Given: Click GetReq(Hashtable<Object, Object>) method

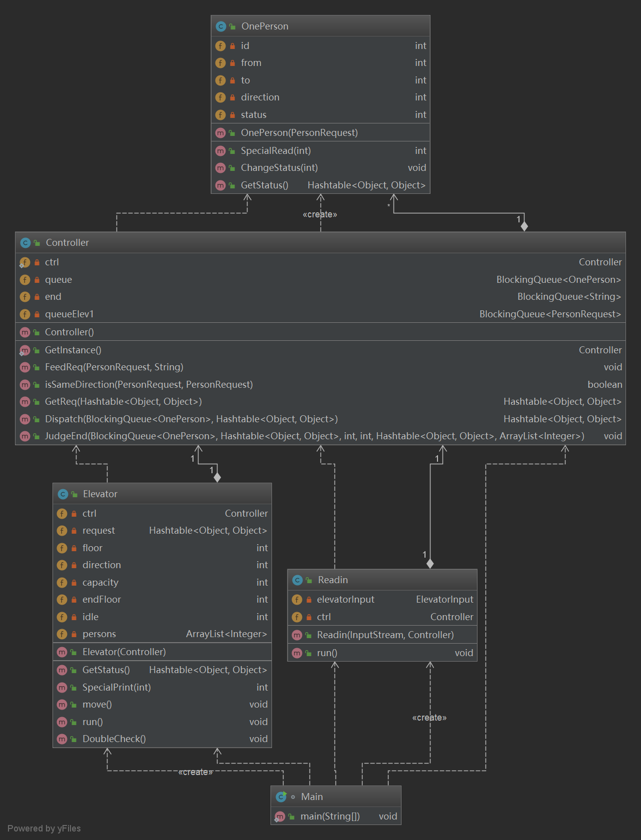Looking at the screenshot, I should tap(123, 401).
